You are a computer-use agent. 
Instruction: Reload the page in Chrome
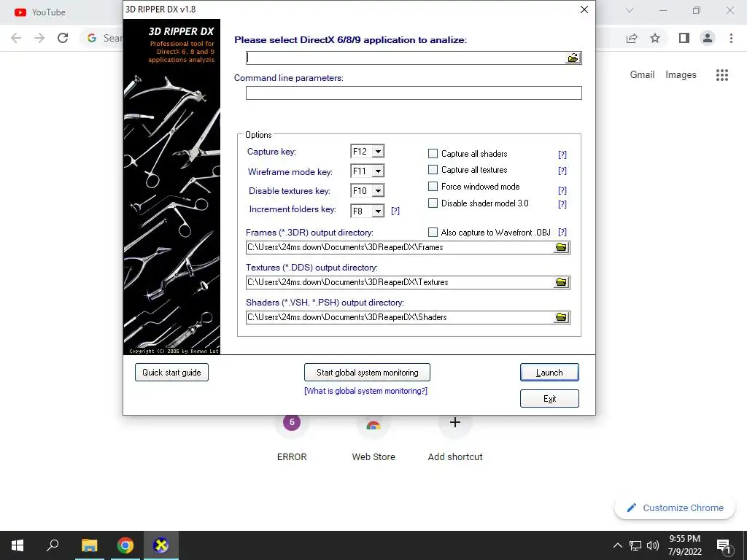[x=63, y=38]
